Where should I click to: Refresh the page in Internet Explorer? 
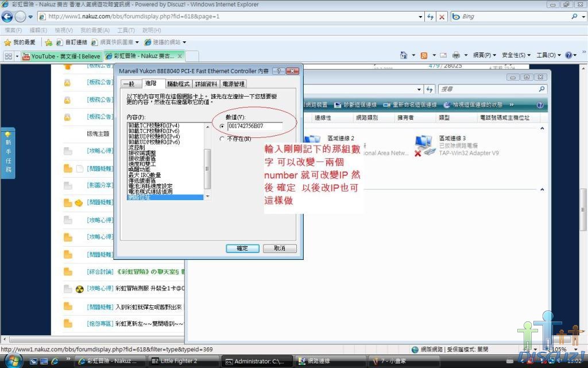[430, 17]
